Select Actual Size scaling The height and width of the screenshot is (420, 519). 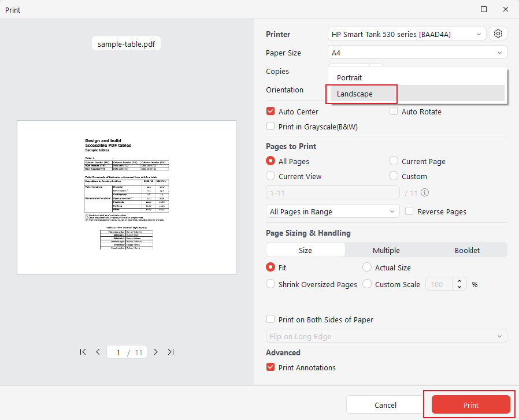point(366,267)
